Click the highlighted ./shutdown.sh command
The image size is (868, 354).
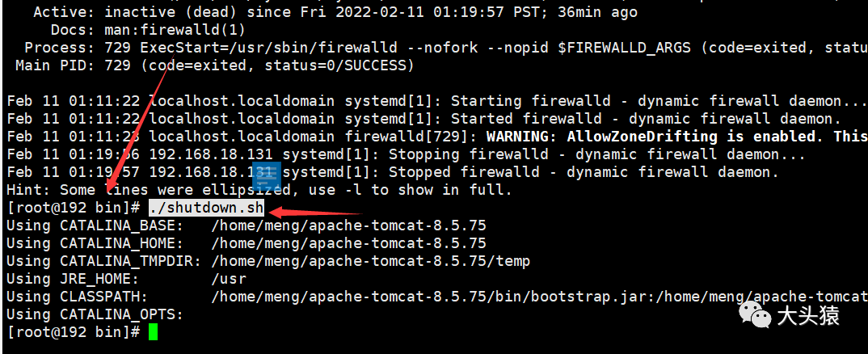point(206,208)
